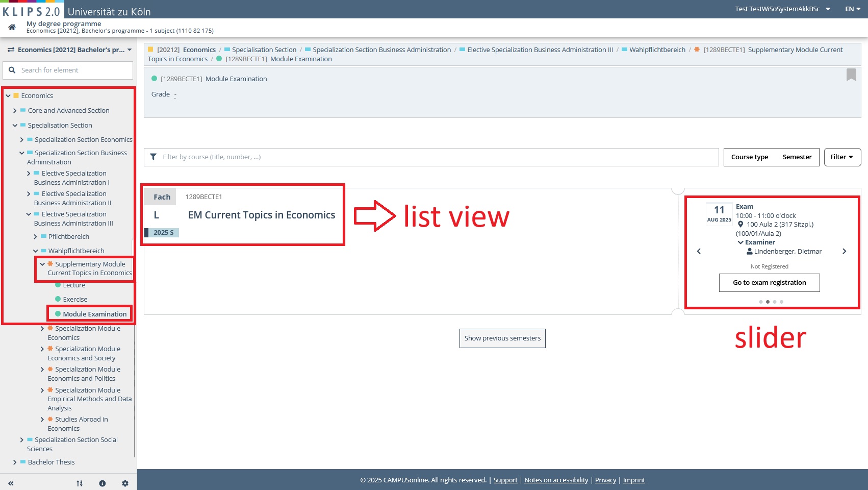Collapse the Specialisation Section node
Image resolution: width=868 pixels, height=490 pixels.
click(x=15, y=126)
